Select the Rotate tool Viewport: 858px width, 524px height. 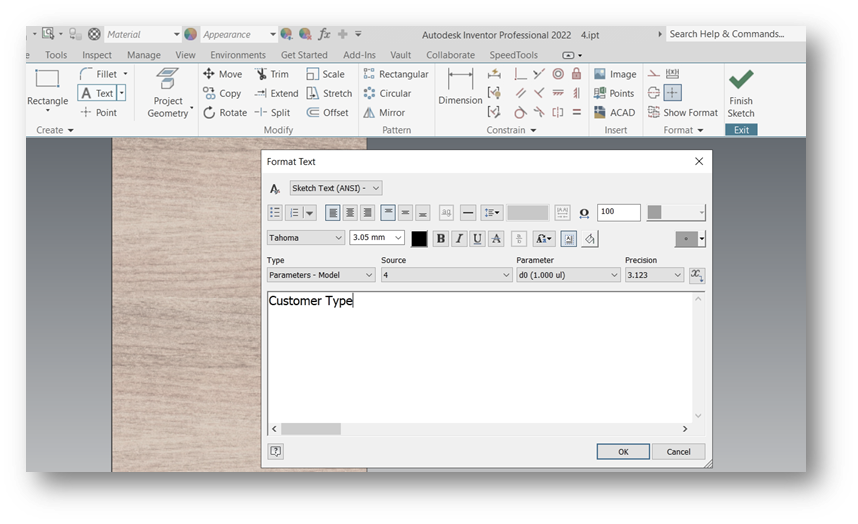coord(225,112)
